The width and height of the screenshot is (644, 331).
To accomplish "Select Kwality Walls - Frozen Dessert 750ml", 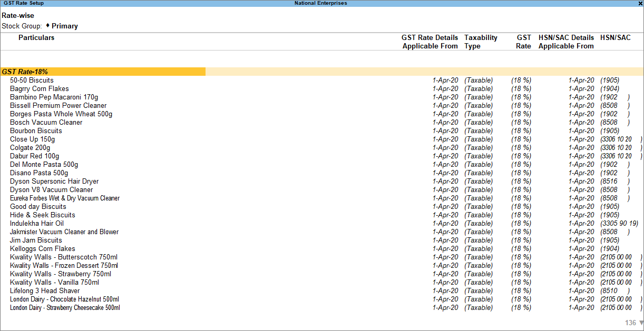I will click(x=64, y=265).
